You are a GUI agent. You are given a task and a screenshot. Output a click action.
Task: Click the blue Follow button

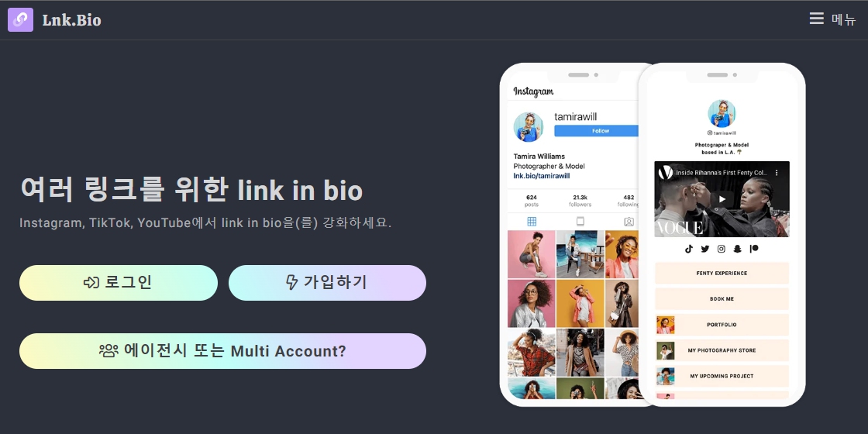597,131
